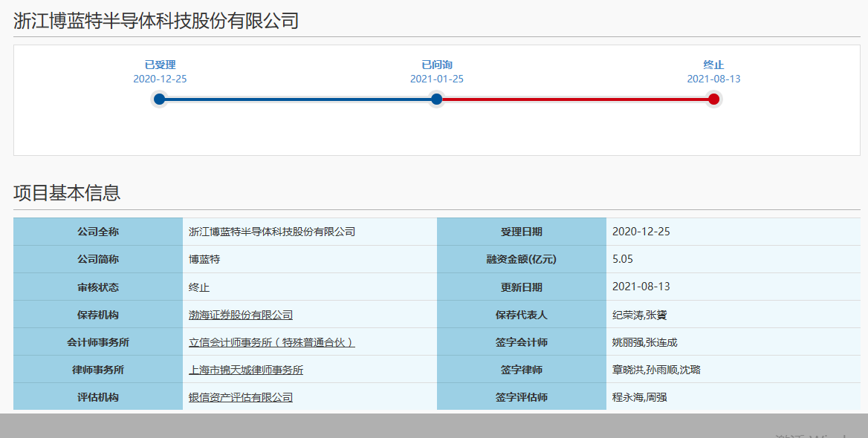The height and width of the screenshot is (438, 868).
Task: Click the 项目基本信息 section heading
Action: (67, 192)
